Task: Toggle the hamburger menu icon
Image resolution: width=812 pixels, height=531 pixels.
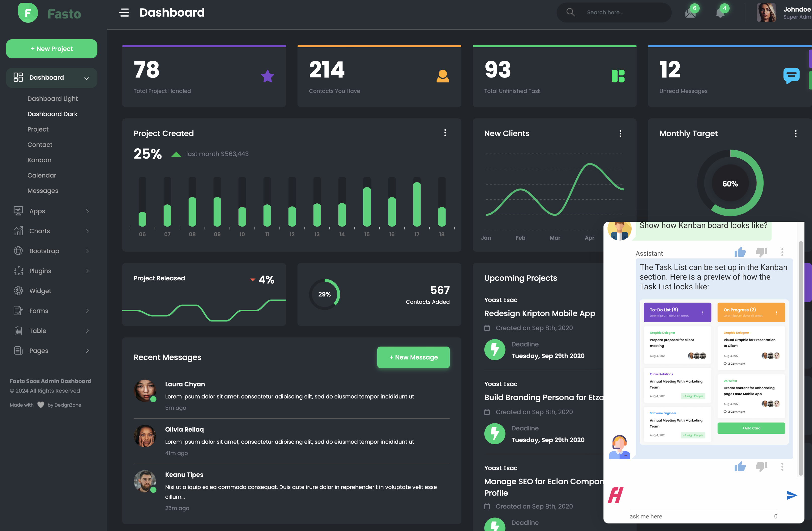Action: 124,13
